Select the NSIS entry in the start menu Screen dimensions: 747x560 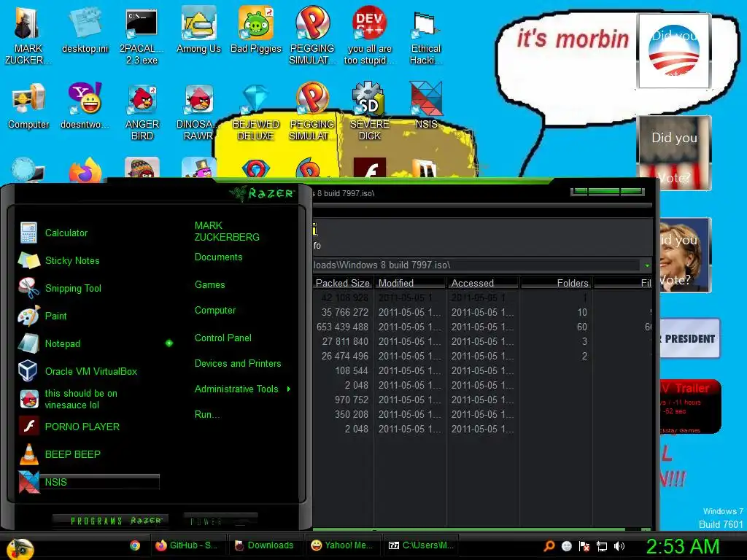[88, 482]
